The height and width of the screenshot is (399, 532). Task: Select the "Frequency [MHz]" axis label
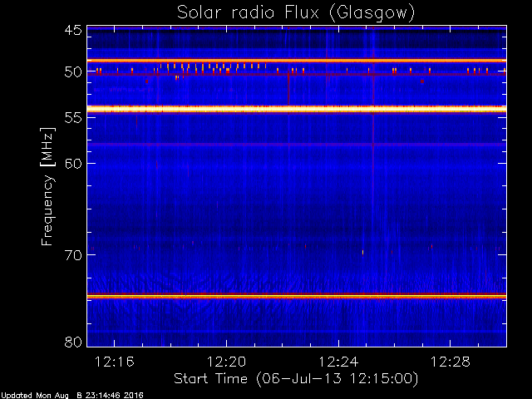[x=47, y=186]
